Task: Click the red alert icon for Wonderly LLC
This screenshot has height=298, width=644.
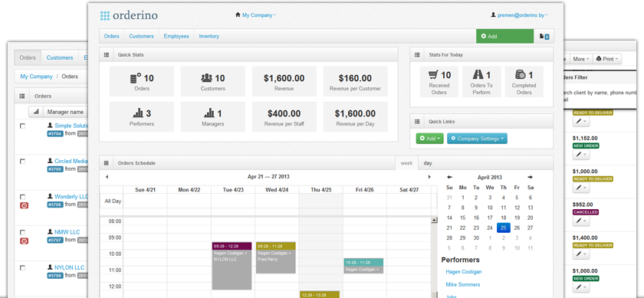Action: 24,205
